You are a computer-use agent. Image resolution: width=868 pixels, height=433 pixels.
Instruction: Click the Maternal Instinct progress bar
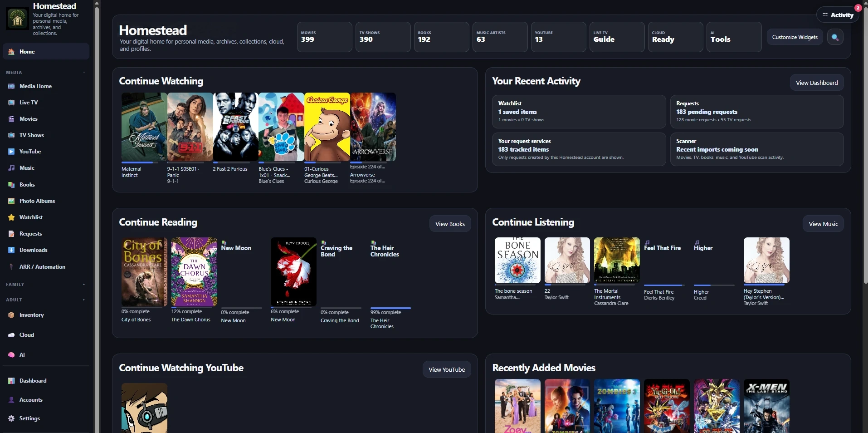pos(140,162)
